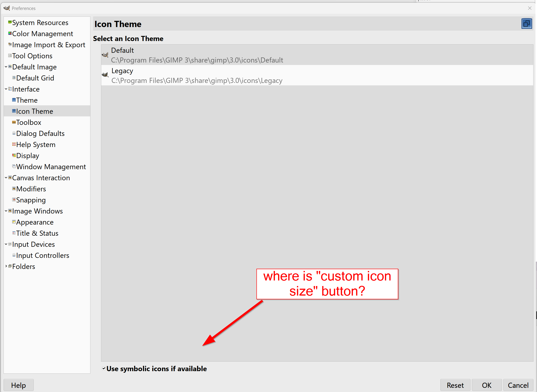The height and width of the screenshot is (392, 537).
Task: Click the OK button
Action: pyautogui.click(x=486, y=385)
